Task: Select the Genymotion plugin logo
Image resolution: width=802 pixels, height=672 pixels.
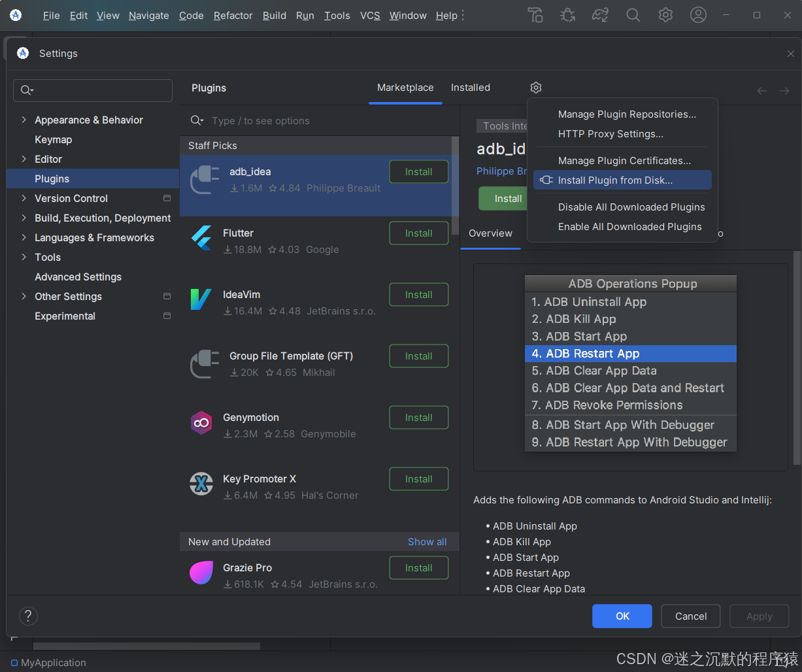Action: (201, 423)
